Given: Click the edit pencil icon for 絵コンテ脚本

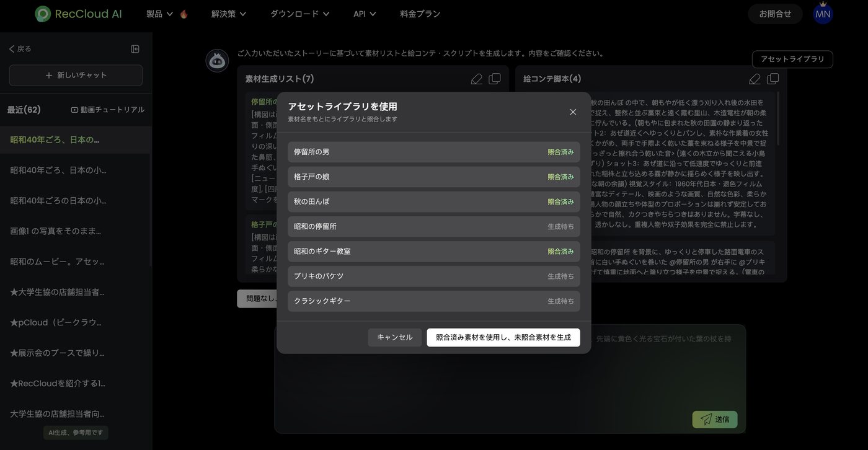Looking at the screenshot, I should tap(755, 79).
